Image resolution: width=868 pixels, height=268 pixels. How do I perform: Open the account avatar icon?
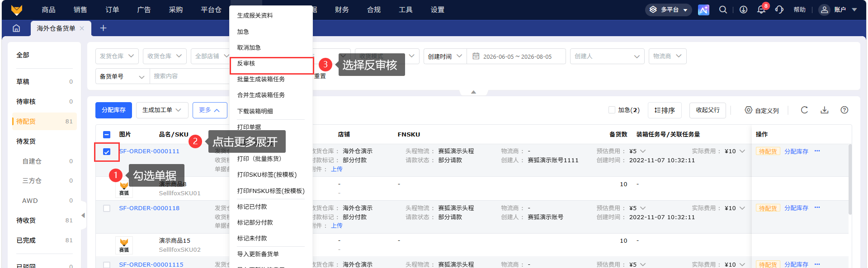(825, 9)
